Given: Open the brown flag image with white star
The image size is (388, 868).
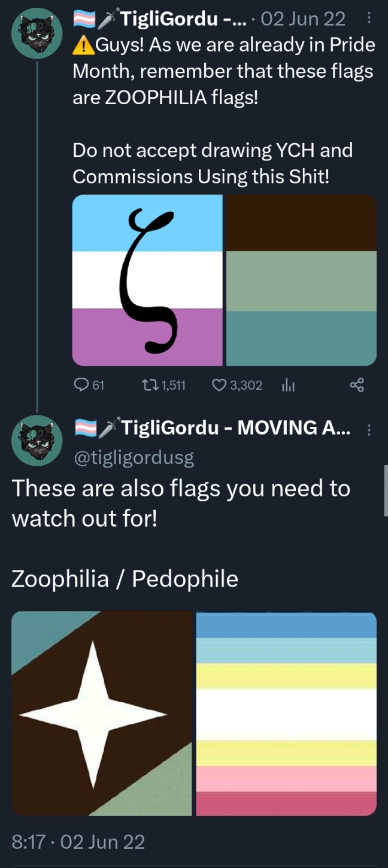Looking at the screenshot, I should pyautogui.click(x=102, y=714).
